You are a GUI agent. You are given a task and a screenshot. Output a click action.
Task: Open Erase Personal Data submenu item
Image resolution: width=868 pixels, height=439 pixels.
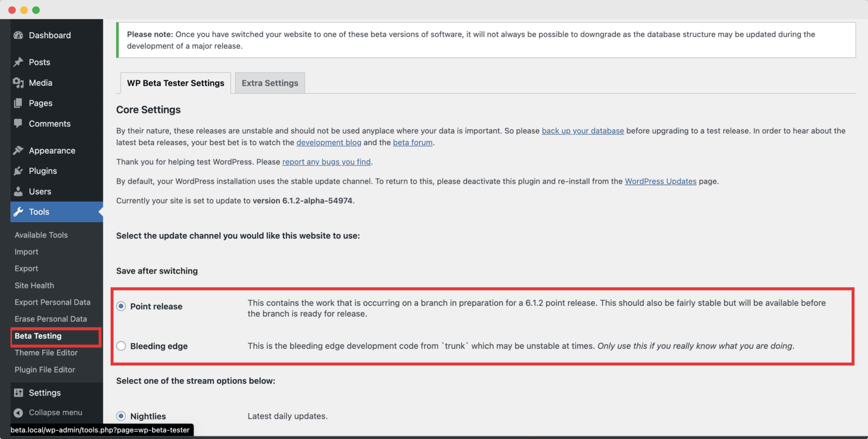(51, 319)
